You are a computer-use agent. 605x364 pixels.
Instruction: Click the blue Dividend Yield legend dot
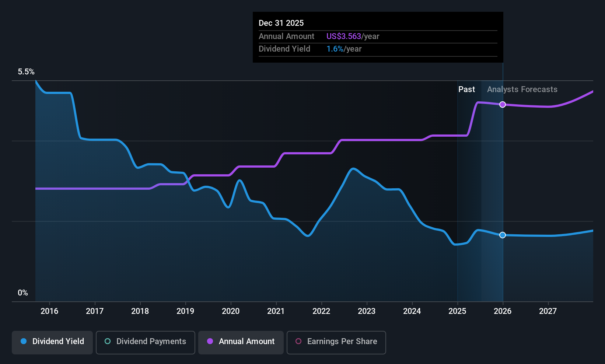(x=24, y=341)
